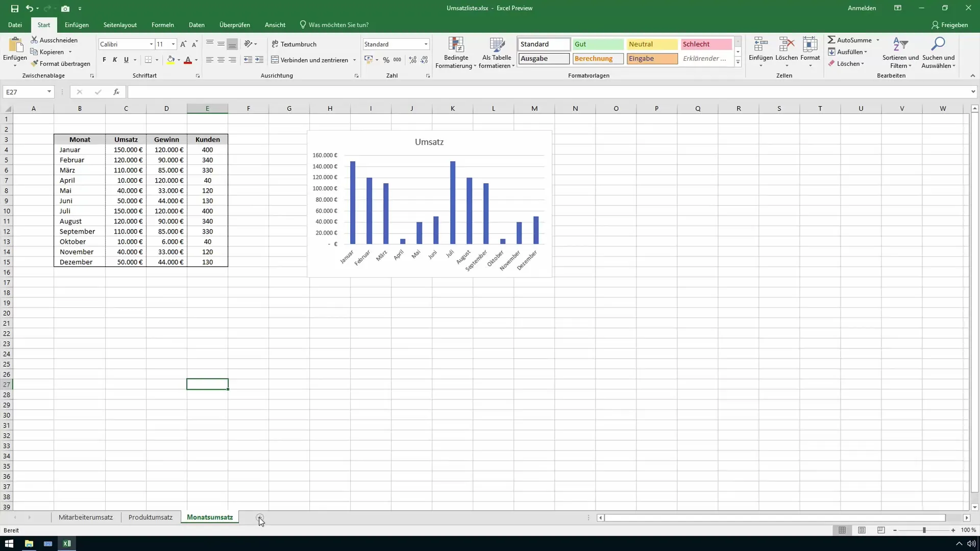The width and height of the screenshot is (980, 551).
Task: Click the accounting number format icon
Action: tap(369, 60)
